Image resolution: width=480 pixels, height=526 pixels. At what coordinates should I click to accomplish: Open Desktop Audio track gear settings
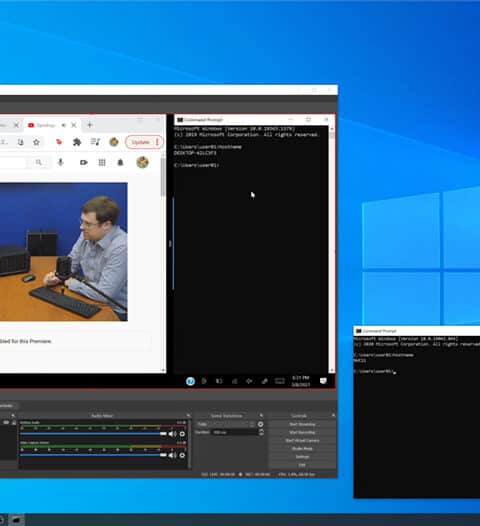pos(182,434)
